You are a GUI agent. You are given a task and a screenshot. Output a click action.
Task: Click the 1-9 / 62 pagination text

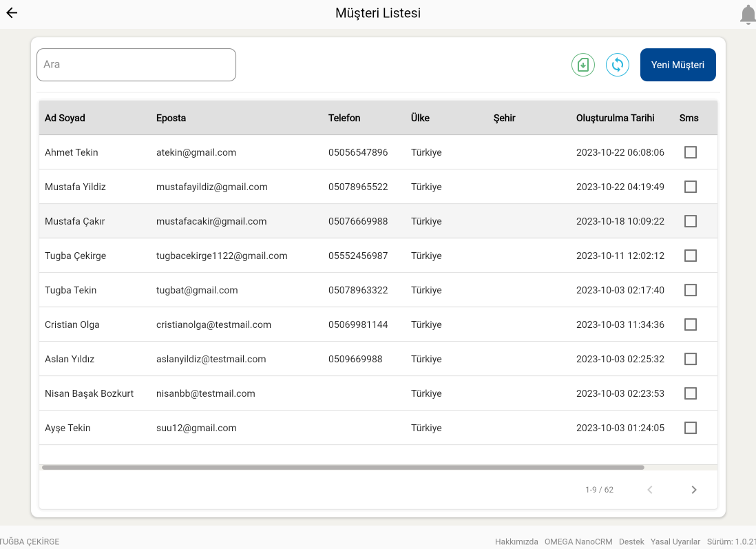coord(599,490)
